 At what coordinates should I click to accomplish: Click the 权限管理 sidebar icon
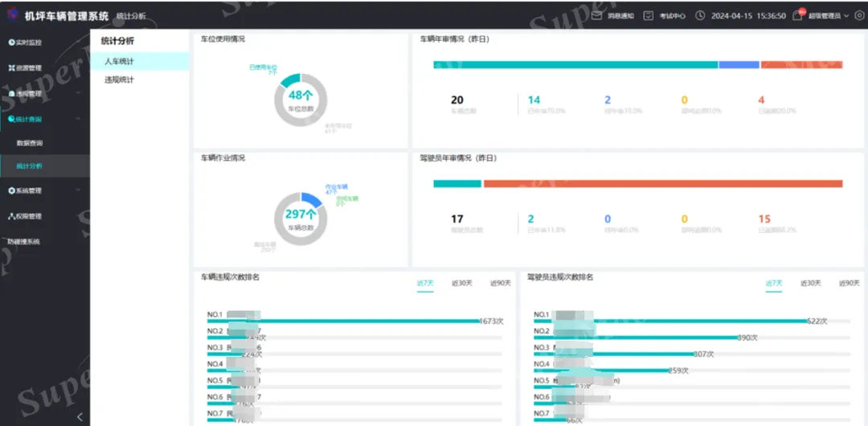tap(11, 216)
